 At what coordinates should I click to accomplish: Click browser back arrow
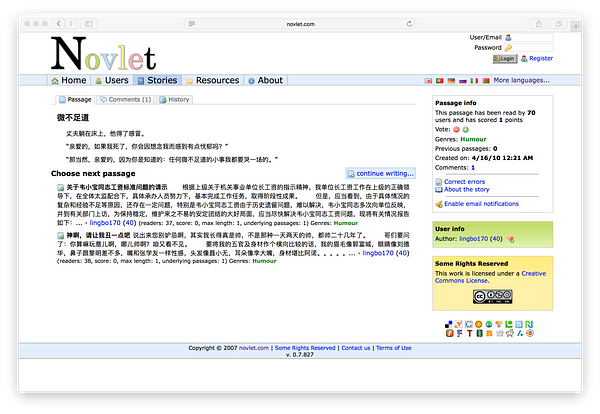(x=59, y=24)
